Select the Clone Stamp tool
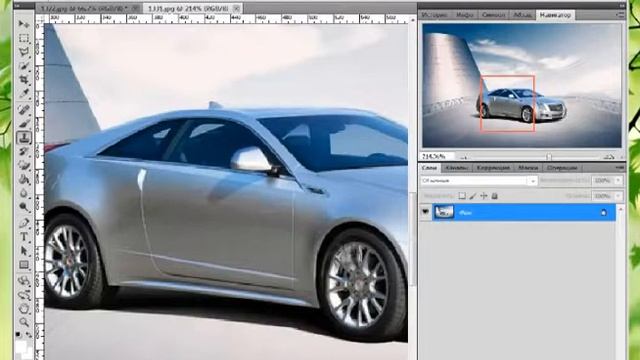Screen dimensions: 640x360 24,138
